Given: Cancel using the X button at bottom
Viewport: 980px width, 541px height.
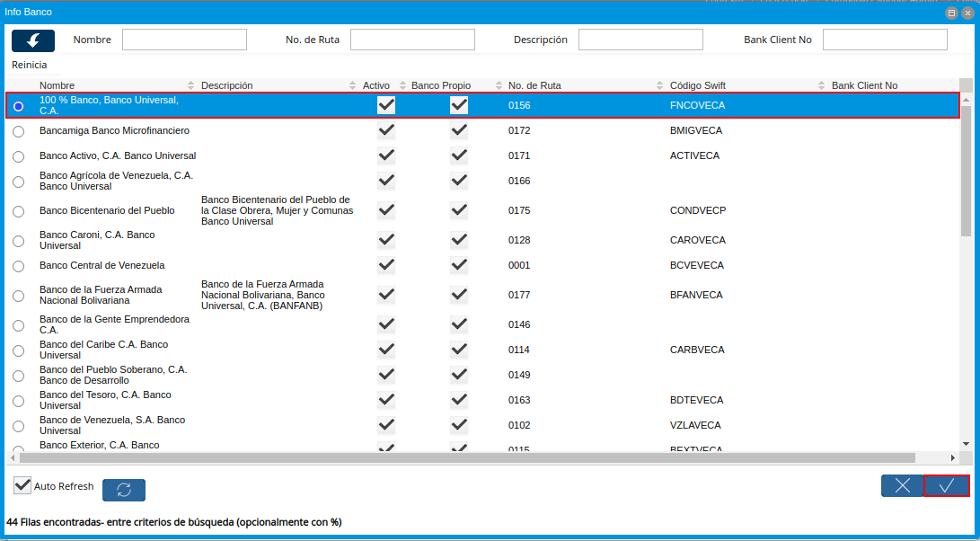Looking at the screenshot, I should pos(902,486).
